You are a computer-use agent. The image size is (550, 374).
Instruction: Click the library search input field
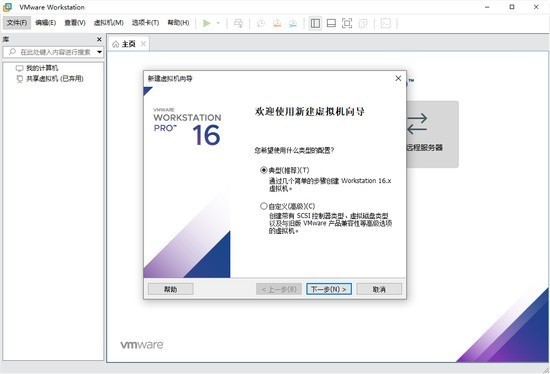point(53,52)
